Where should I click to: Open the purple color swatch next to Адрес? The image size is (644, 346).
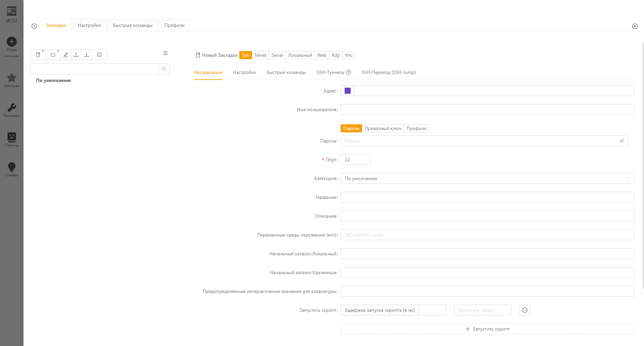348,91
